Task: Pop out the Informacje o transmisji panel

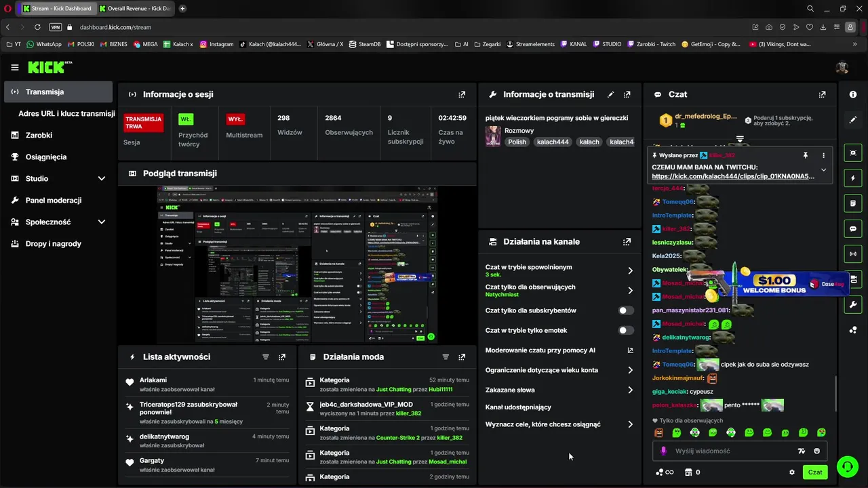Action: point(627,95)
